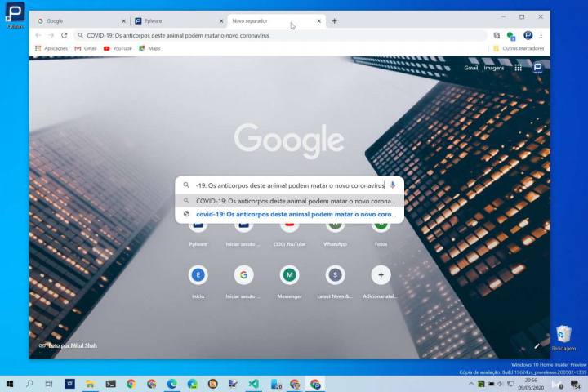This screenshot has height=392, width=588.
Task: Click the Início shortcut icon
Action: point(198,274)
